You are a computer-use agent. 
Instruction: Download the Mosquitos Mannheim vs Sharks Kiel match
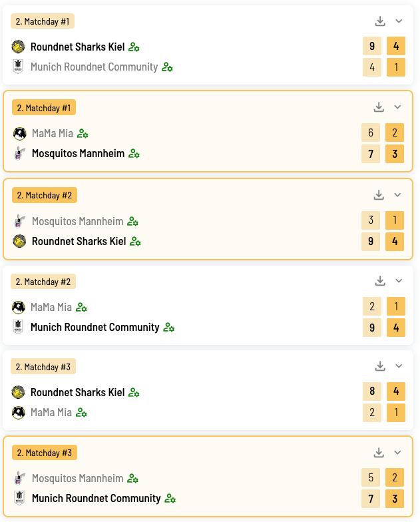pos(379,195)
